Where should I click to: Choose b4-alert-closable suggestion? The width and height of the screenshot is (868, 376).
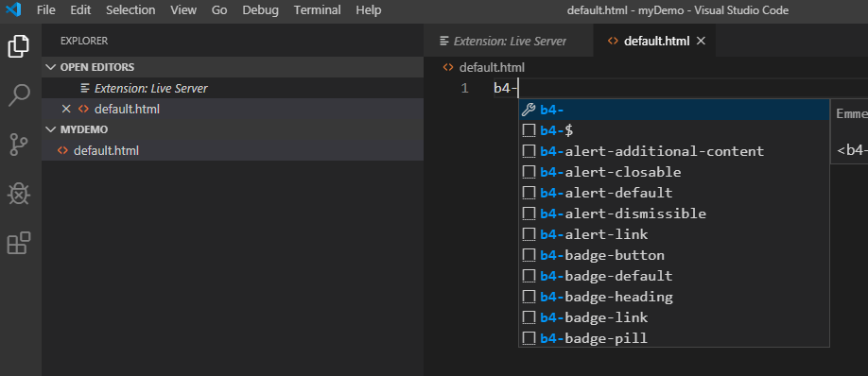(x=674, y=172)
